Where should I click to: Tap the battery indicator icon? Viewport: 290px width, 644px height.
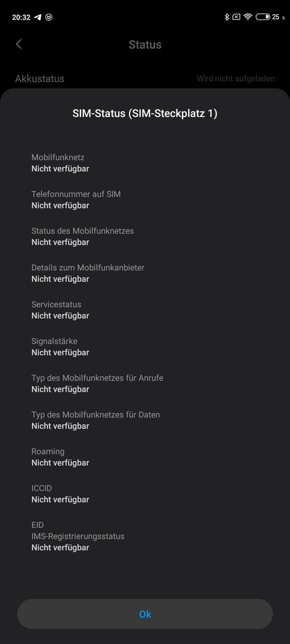coord(263,17)
